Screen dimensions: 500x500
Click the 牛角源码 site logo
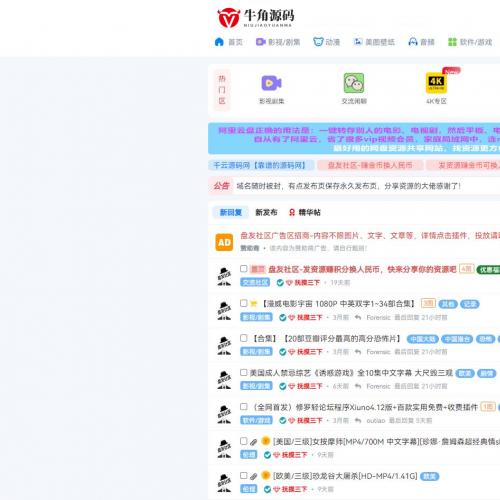pos(256,17)
